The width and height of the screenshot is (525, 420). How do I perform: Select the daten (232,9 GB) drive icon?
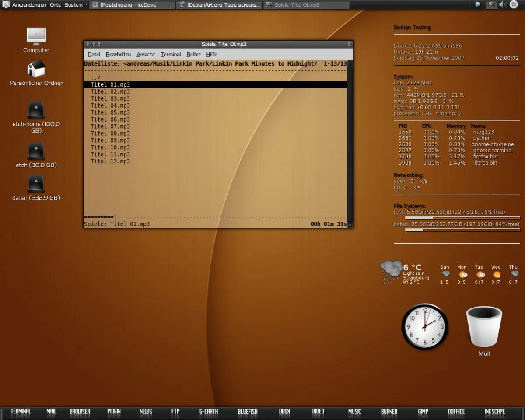(x=36, y=184)
